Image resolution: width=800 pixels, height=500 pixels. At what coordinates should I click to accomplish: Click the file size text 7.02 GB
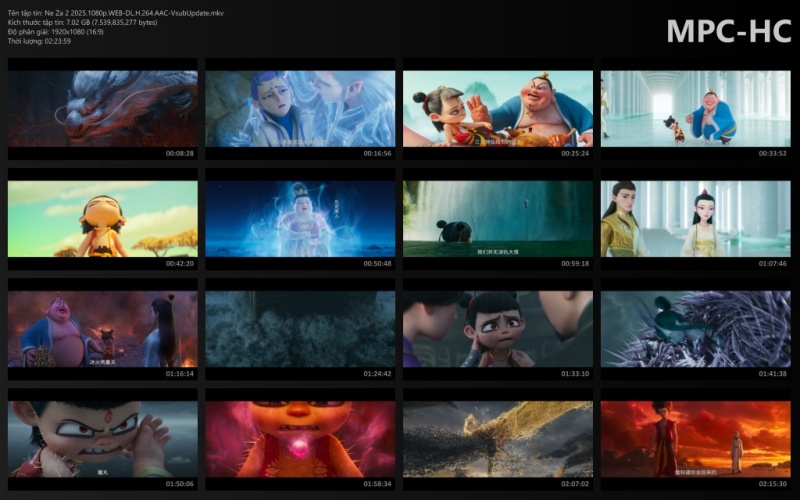tap(78, 22)
